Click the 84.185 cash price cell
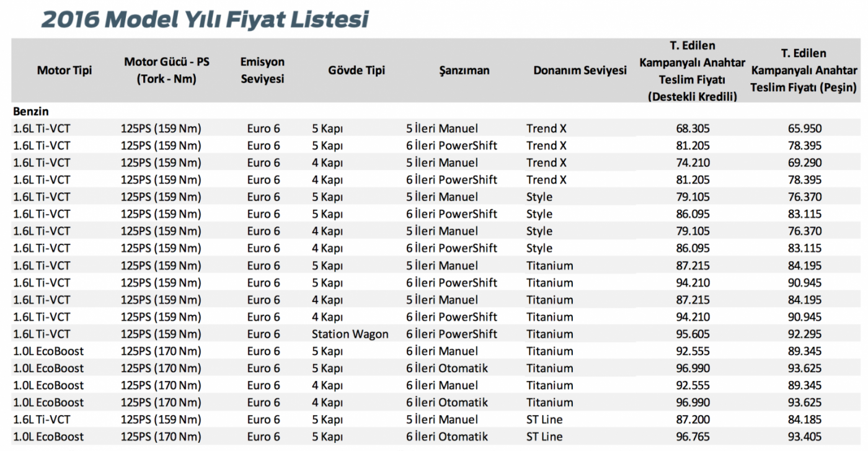 [804, 420]
